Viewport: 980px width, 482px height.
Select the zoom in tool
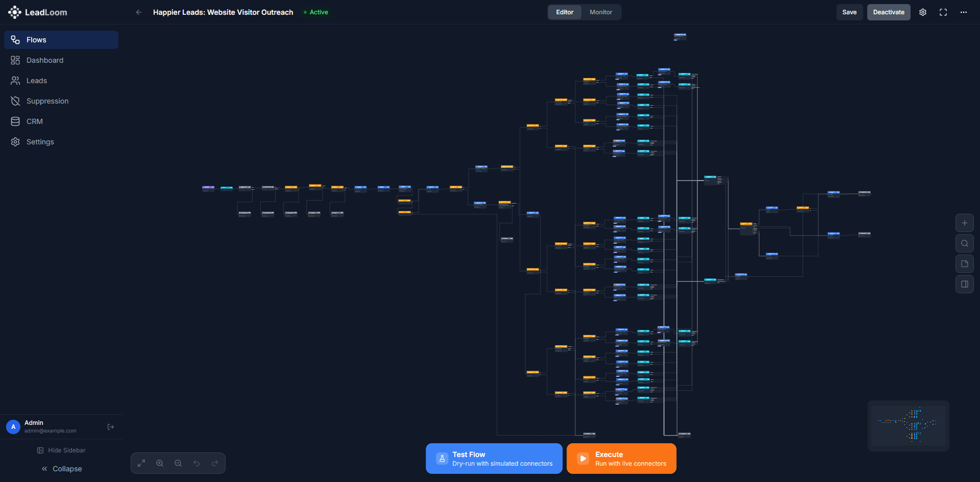coord(160,463)
